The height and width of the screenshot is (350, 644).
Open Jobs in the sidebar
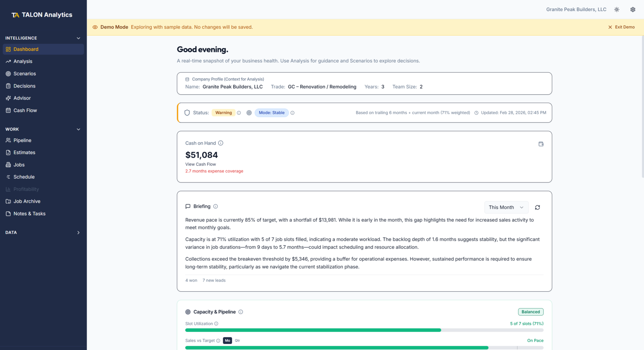[43, 165]
